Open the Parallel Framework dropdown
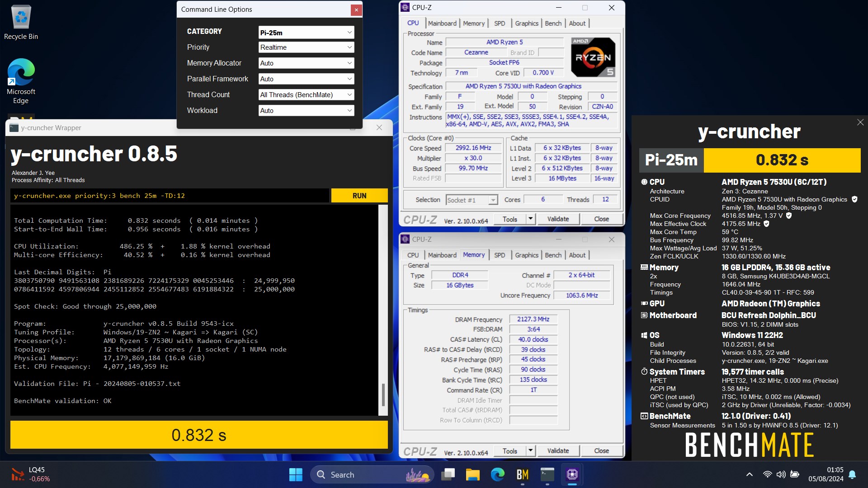The width and height of the screenshot is (868, 488). tap(306, 79)
